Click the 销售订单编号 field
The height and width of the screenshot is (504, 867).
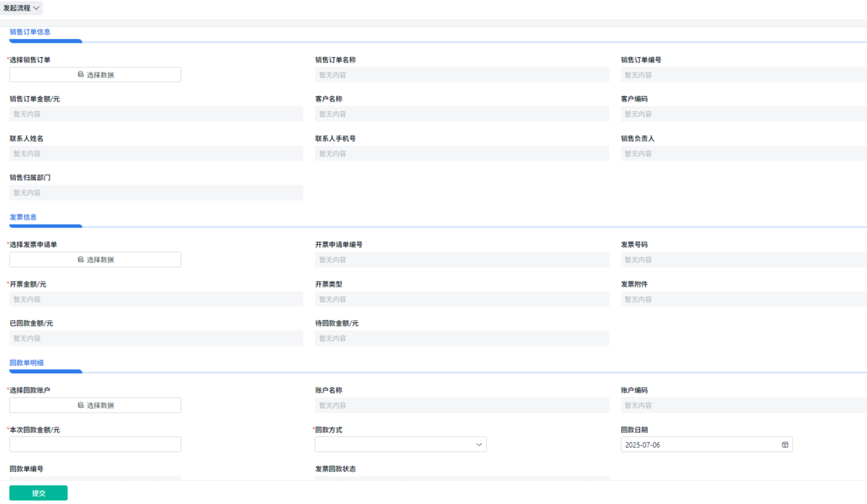(744, 75)
